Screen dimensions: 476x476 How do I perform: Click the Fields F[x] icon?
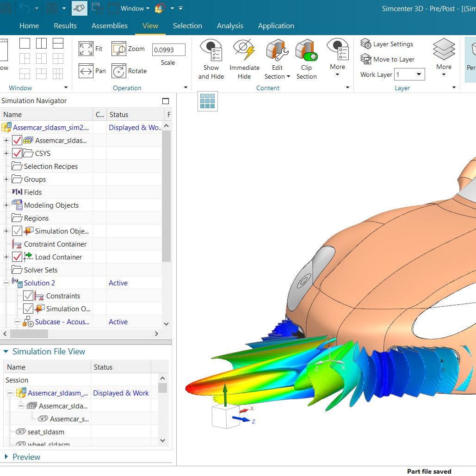click(x=17, y=192)
